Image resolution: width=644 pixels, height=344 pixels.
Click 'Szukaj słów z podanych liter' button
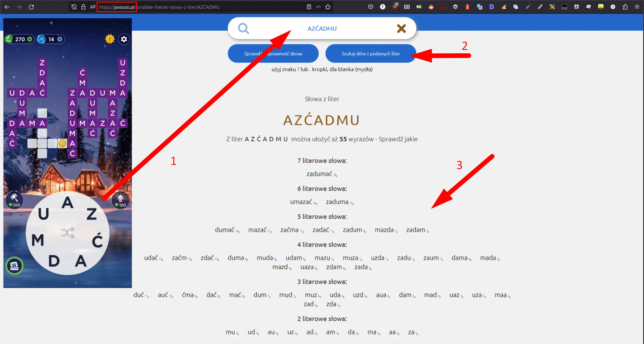point(371,53)
